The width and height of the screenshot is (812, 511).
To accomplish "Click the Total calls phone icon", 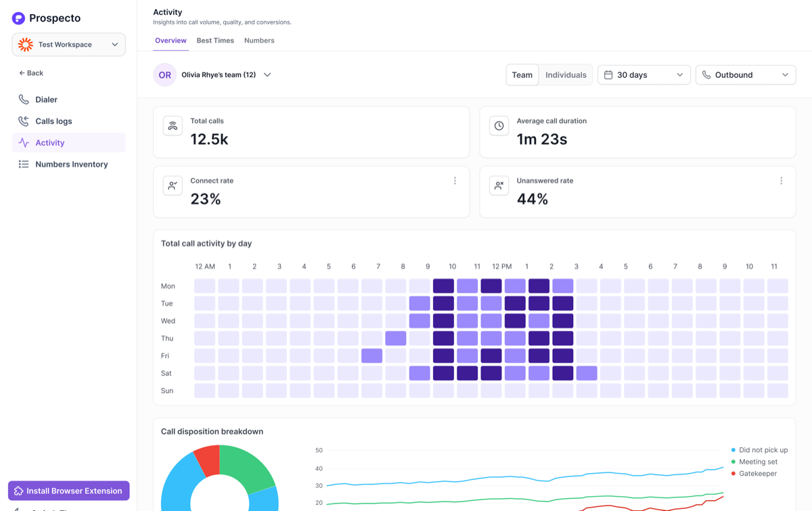I will point(173,126).
